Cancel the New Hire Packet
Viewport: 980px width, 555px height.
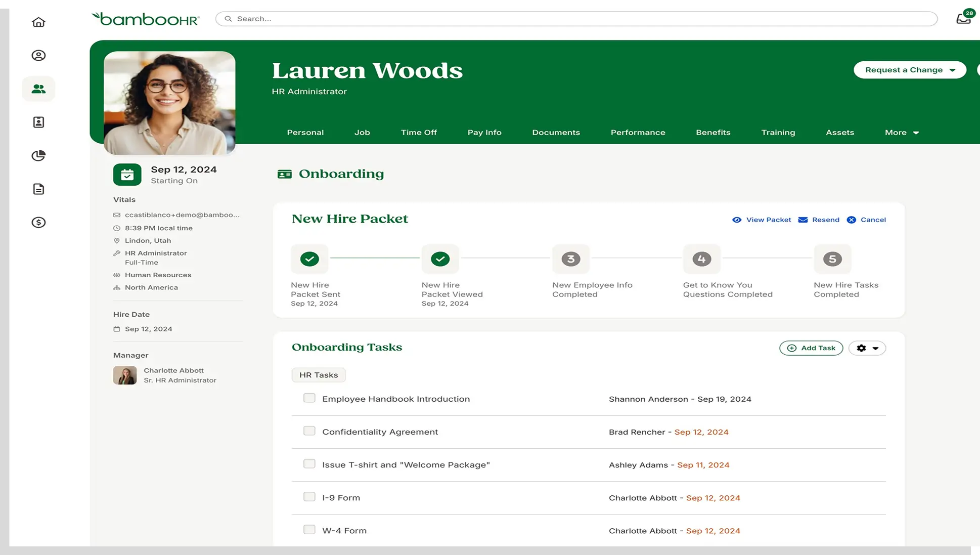(866, 220)
